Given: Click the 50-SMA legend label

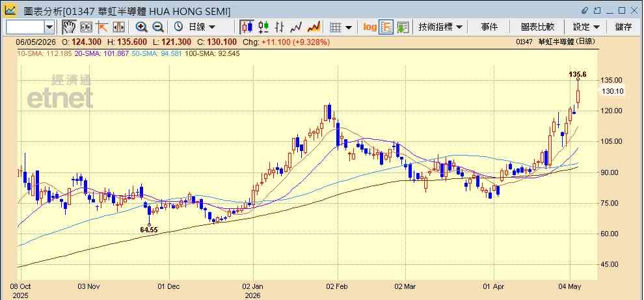Looking at the screenshot, I should (156, 53).
